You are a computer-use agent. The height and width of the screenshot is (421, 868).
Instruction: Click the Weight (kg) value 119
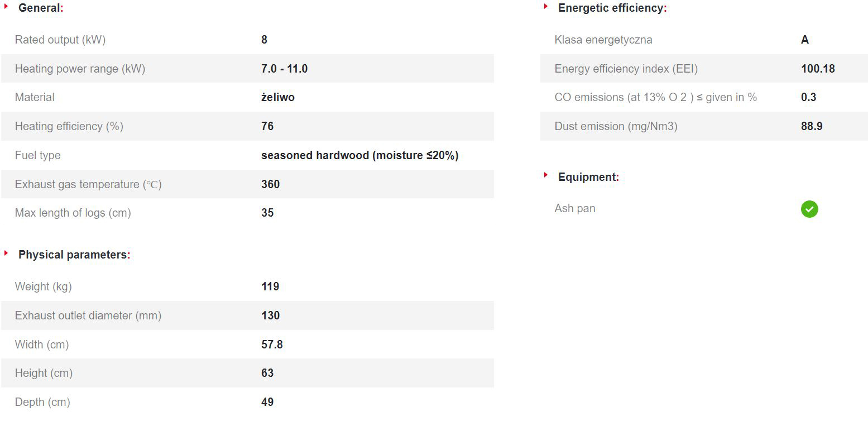coord(270,286)
